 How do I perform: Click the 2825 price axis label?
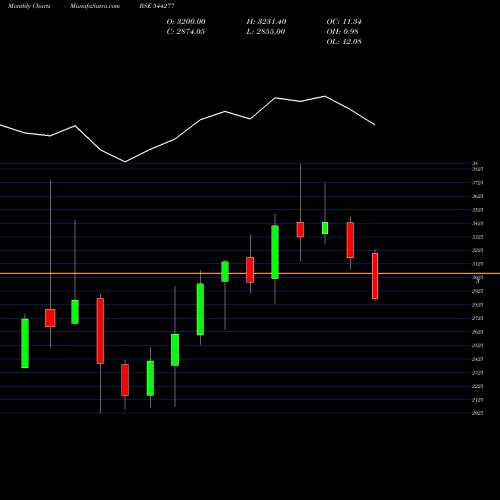click(478, 305)
